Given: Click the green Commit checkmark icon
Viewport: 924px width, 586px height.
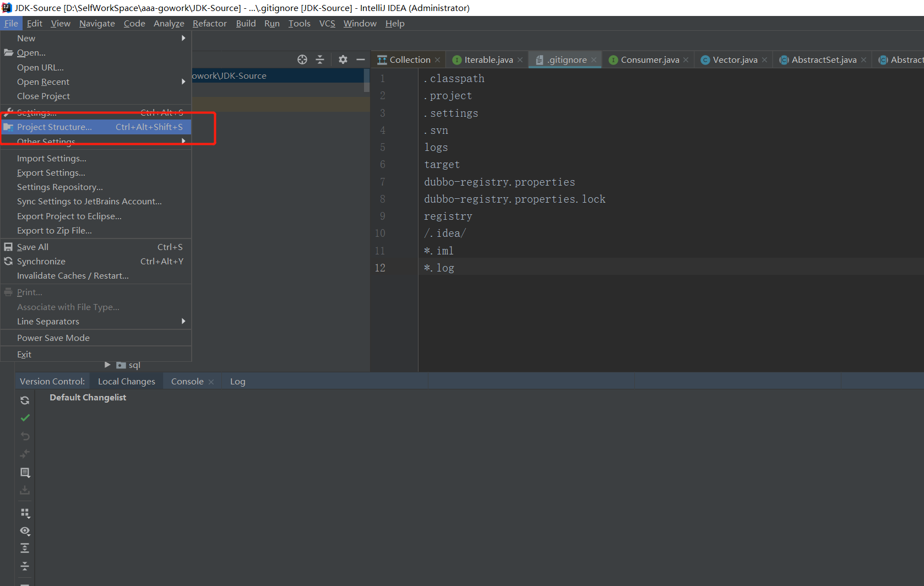Looking at the screenshot, I should coord(25,418).
